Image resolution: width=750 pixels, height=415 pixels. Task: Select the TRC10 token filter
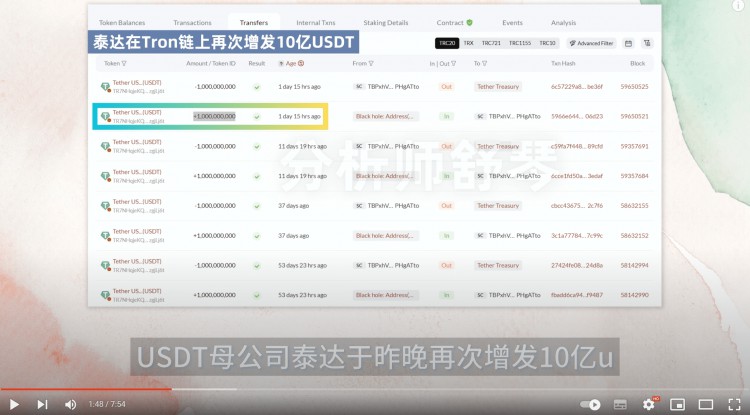(548, 43)
